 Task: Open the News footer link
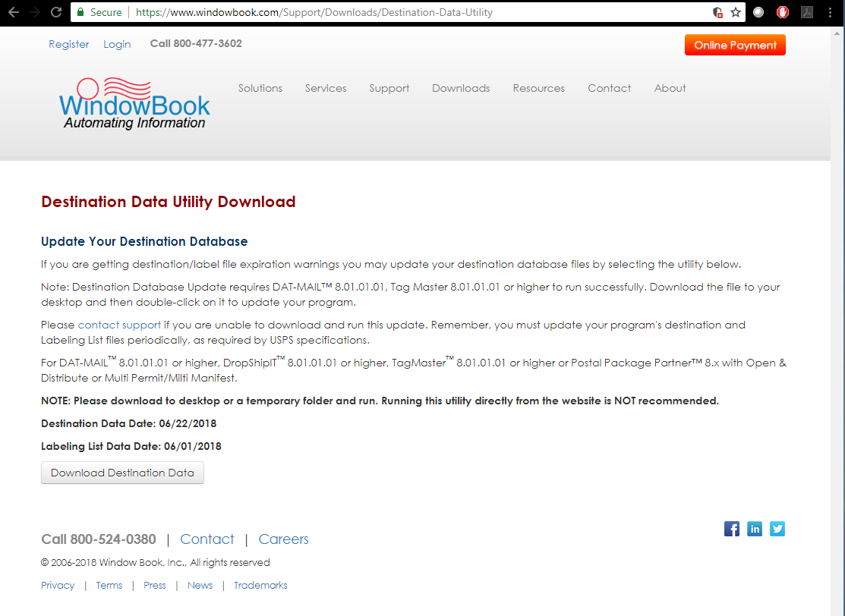coord(200,586)
